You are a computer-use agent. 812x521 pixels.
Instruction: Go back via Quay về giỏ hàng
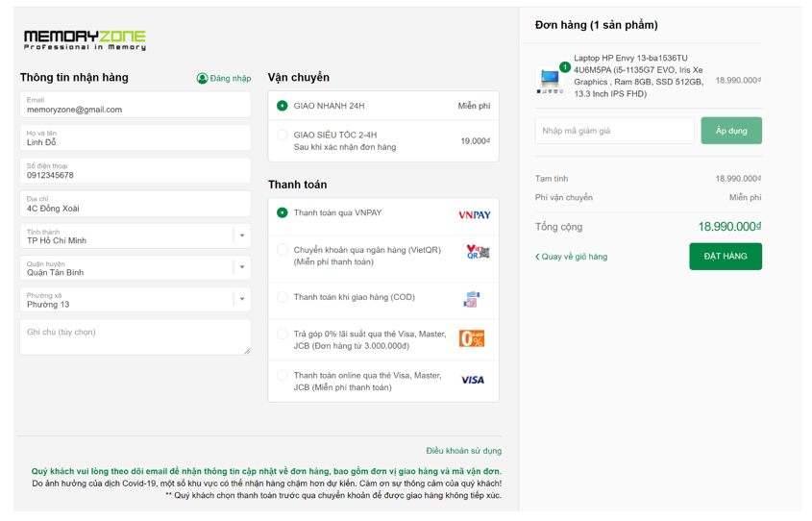(572, 257)
